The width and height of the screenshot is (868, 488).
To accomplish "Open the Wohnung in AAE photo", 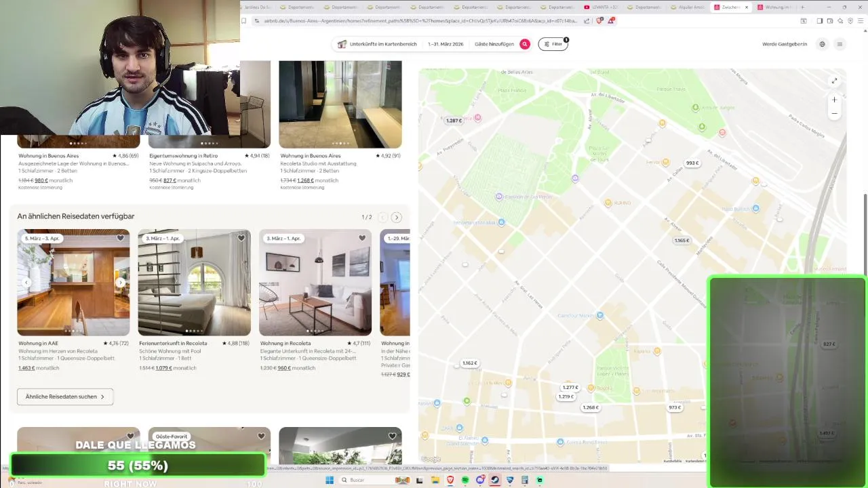I will click(x=73, y=283).
